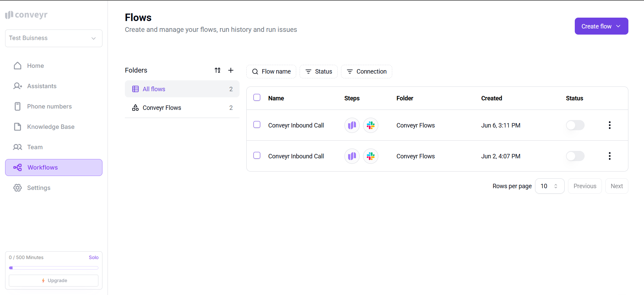Toggle status switch for Jun 6 flow
The image size is (644, 295).
tap(575, 125)
